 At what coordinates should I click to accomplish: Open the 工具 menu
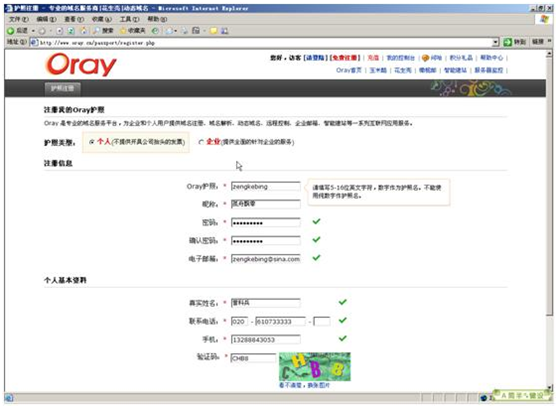click(129, 19)
